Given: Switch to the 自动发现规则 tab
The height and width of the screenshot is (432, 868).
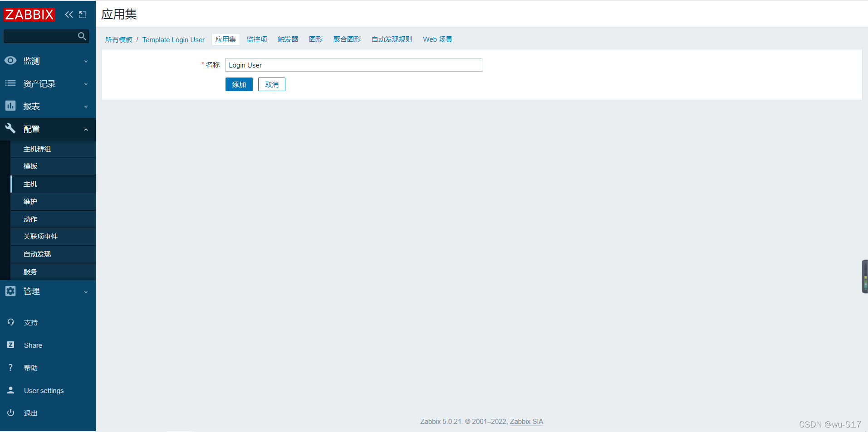Looking at the screenshot, I should tap(392, 39).
